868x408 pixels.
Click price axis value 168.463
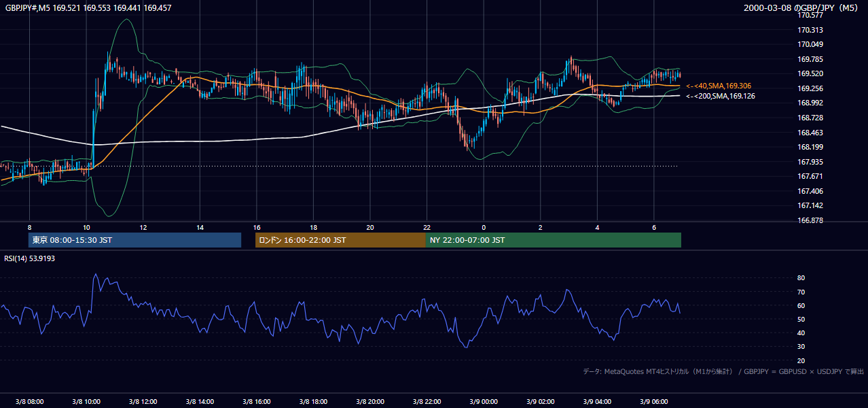tap(810, 133)
